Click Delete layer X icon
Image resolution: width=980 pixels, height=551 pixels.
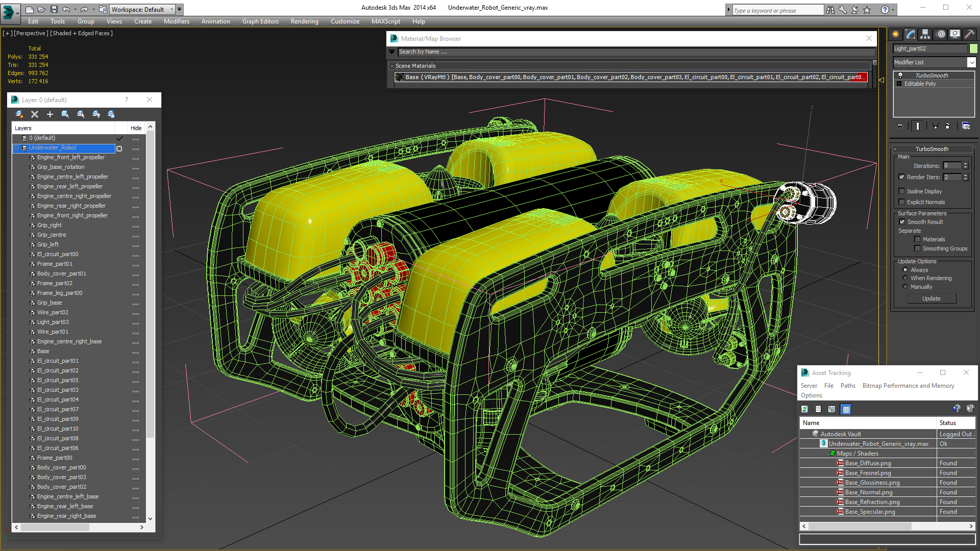35,114
